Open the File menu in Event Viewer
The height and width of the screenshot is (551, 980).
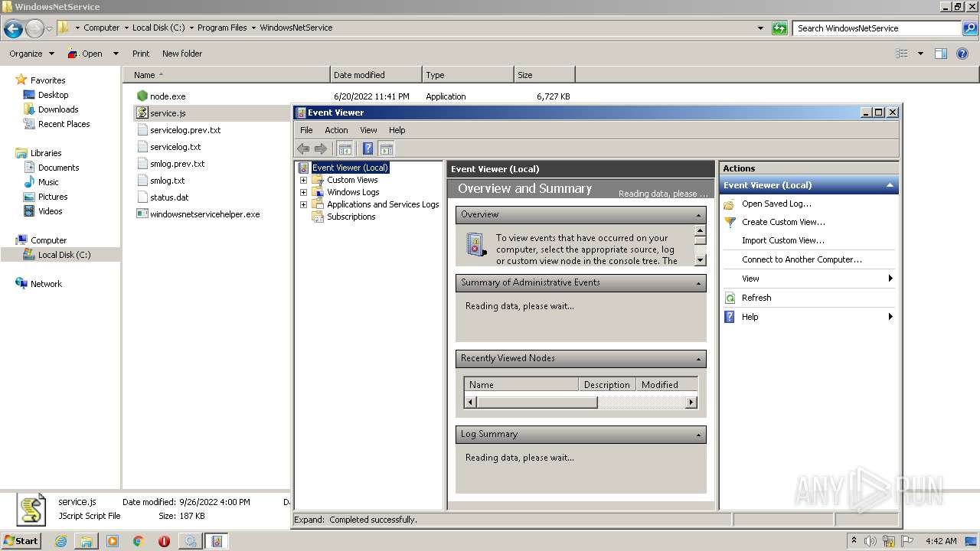click(x=306, y=130)
